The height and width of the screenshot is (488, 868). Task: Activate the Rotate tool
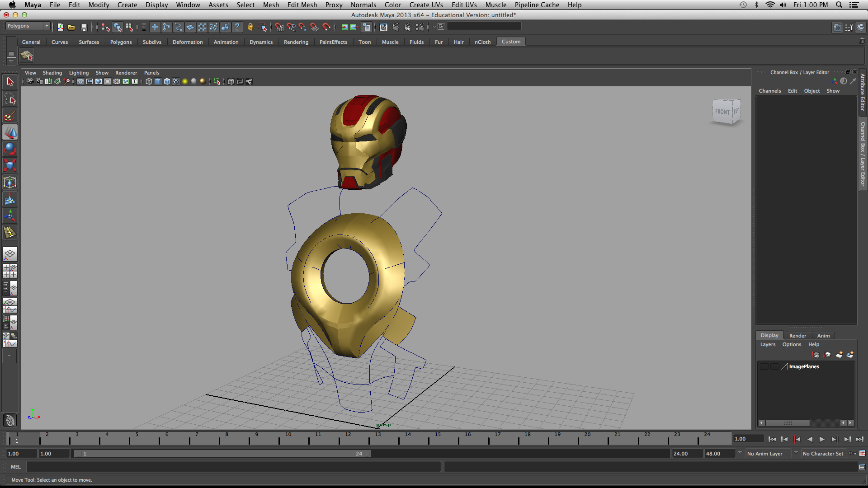pos(10,149)
